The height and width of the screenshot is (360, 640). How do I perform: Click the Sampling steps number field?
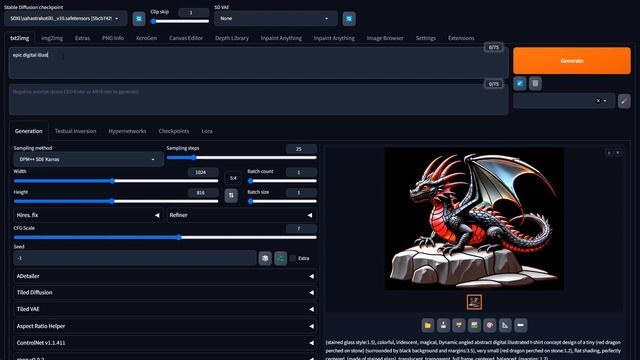point(301,149)
